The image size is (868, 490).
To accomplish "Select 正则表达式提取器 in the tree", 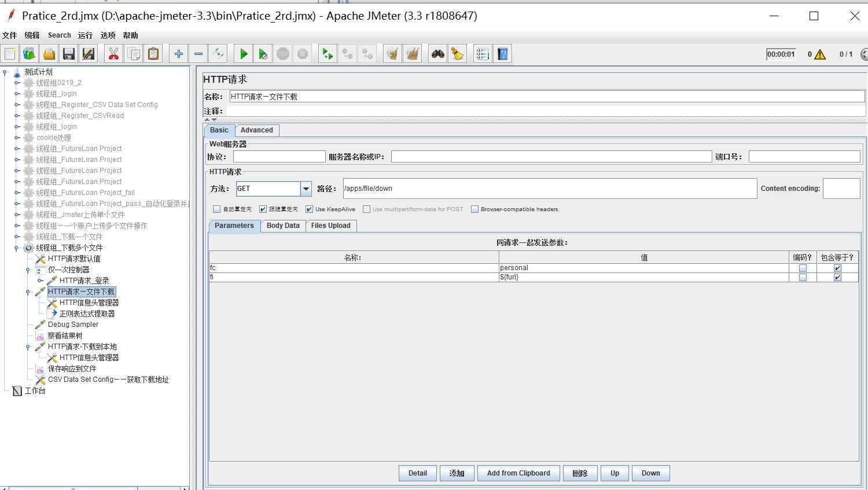I will pyautogui.click(x=87, y=314).
